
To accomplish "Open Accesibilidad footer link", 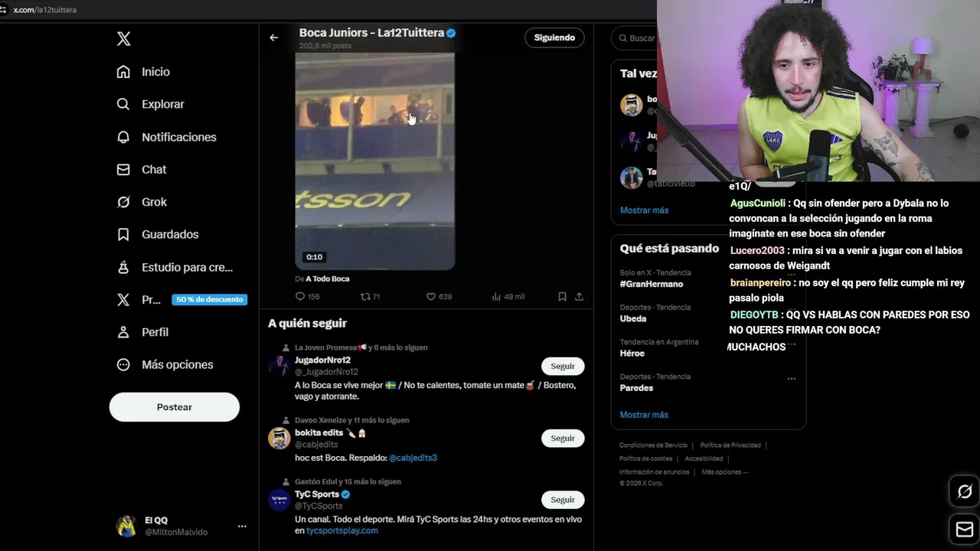I will point(704,458).
